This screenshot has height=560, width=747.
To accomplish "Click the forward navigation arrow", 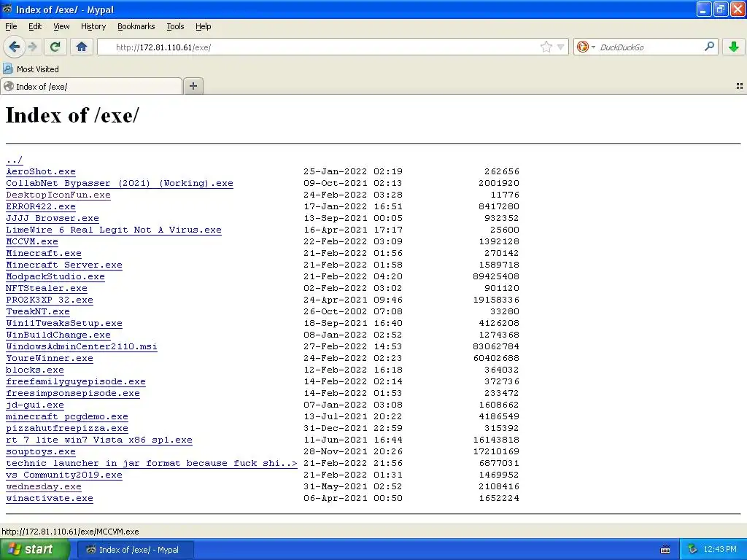I will point(32,47).
